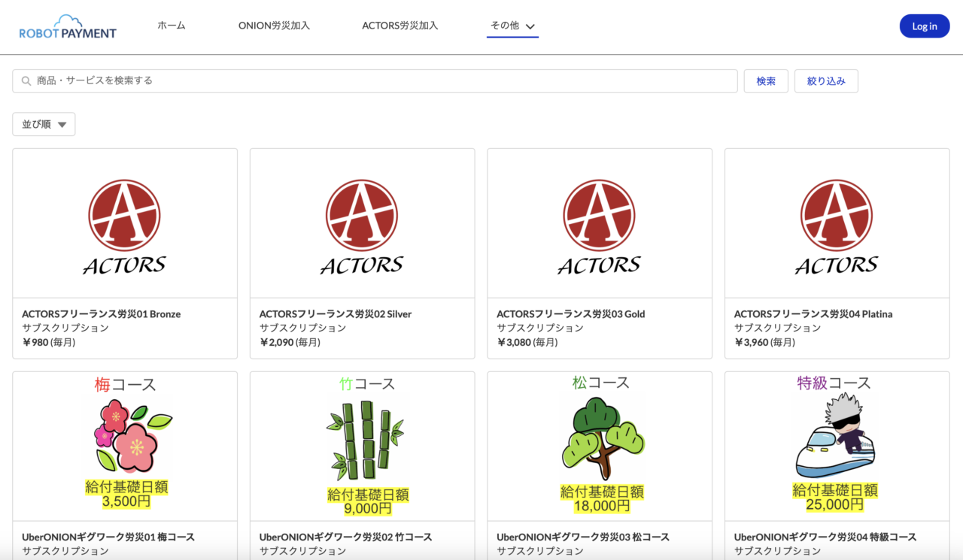The width and height of the screenshot is (963, 560).
Task: Click the 絞り込み filter button
Action: click(826, 81)
